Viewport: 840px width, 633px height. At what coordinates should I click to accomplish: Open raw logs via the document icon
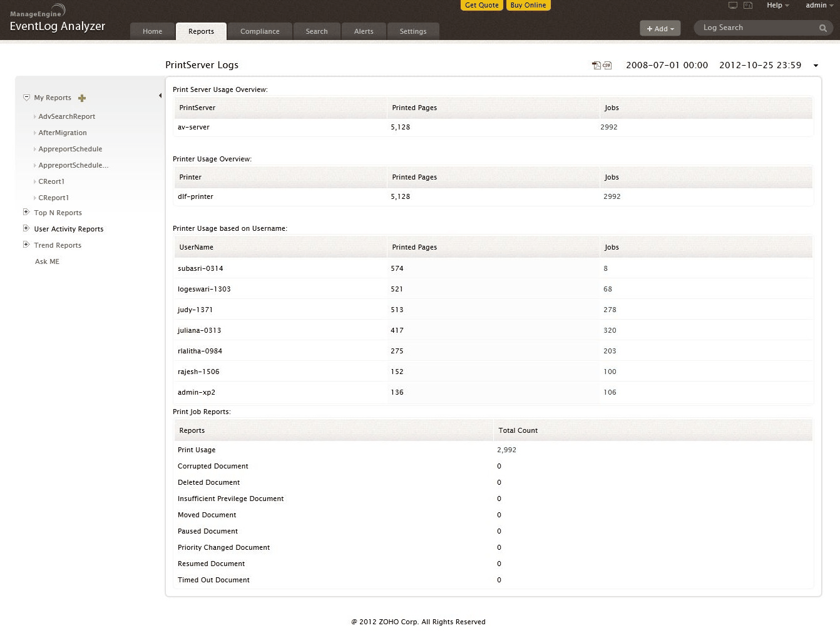pos(747,5)
